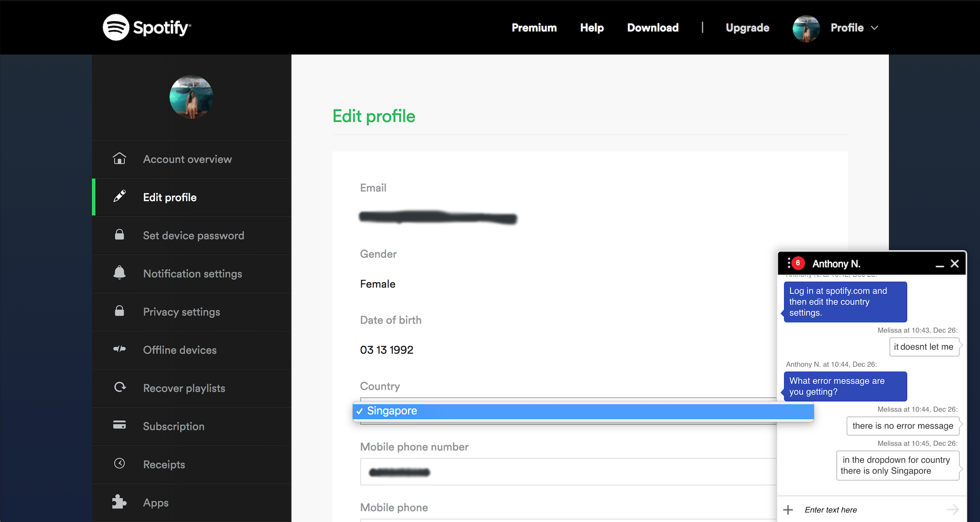Click the Premium link in header

coord(534,28)
